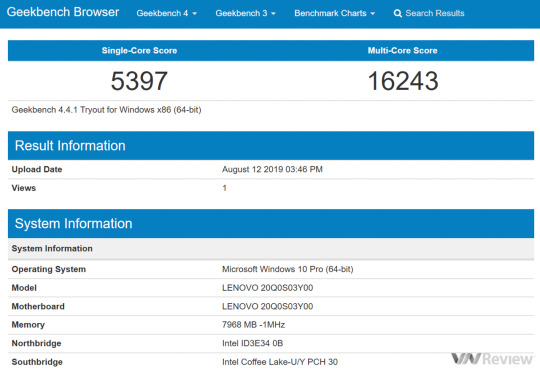This screenshot has height=369, width=540.
Task: Select the Single-Core Score heading
Action: pyautogui.click(x=139, y=51)
